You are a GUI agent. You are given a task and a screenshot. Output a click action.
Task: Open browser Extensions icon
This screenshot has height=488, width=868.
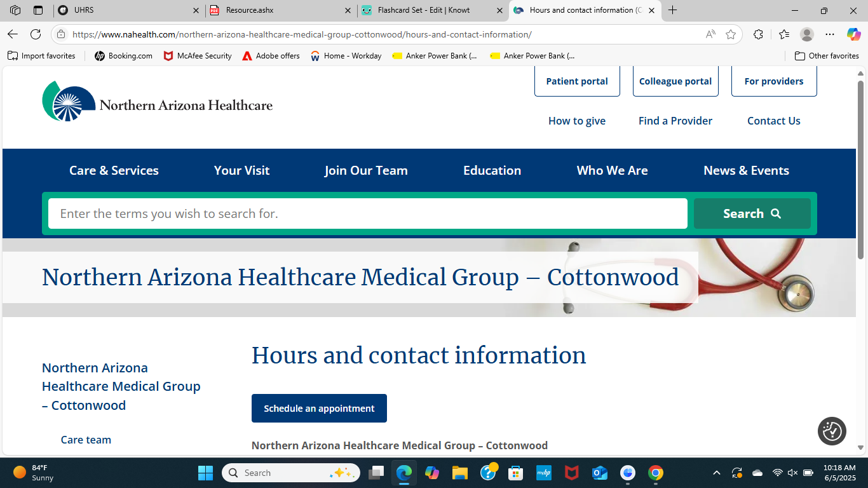tap(758, 34)
